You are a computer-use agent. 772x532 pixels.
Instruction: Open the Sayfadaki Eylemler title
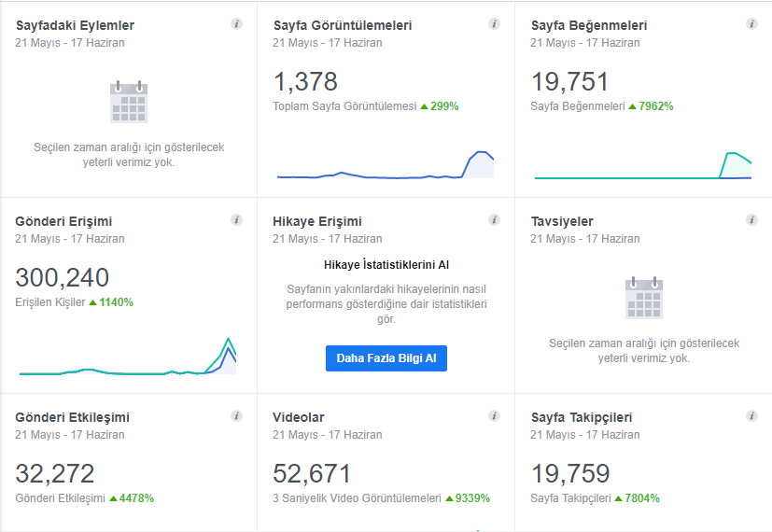click(75, 25)
